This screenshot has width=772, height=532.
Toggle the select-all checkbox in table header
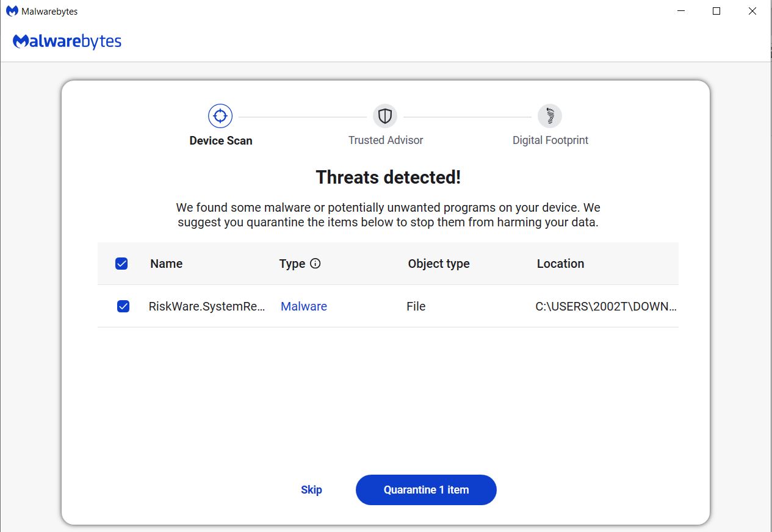point(121,264)
